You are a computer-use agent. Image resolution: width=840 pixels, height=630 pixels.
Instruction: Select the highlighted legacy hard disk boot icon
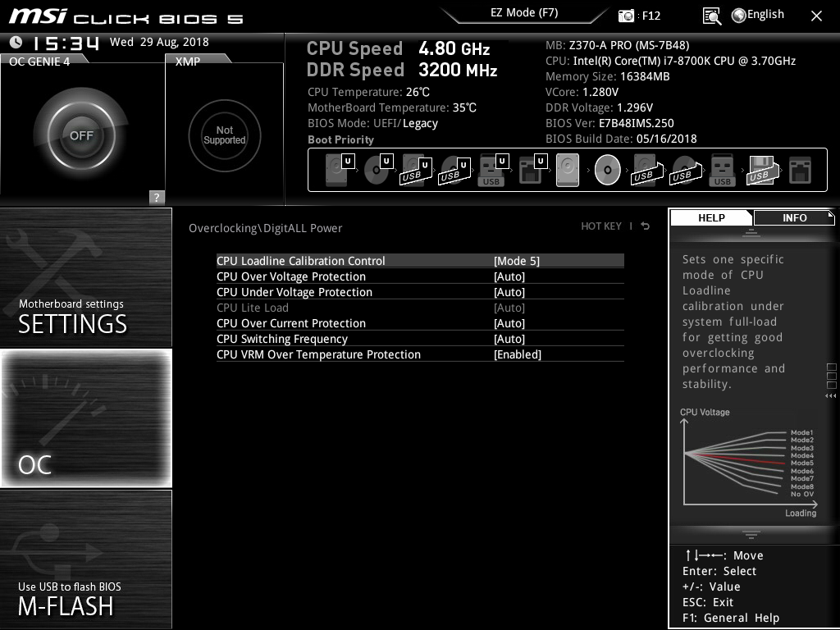568,170
